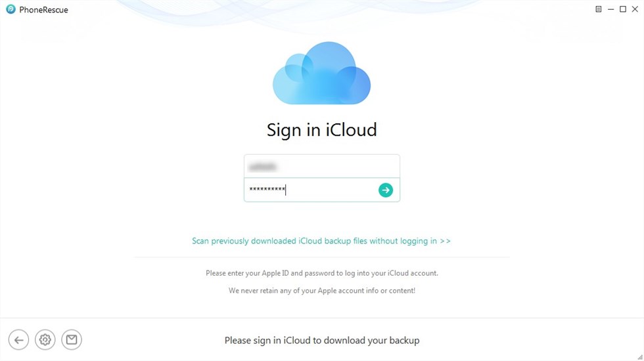Open the envelope feedback icon
644x361 pixels.
(x=72, y=340)
